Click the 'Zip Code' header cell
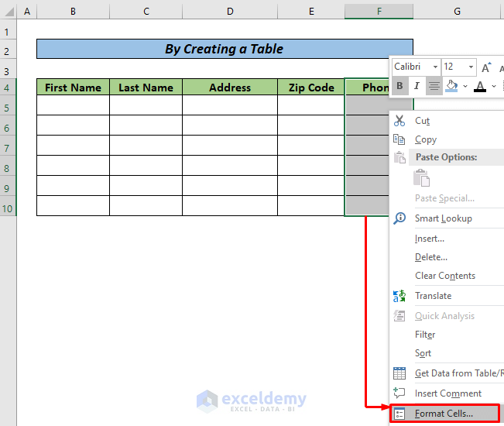Image resolution: width=504 pixels, height=426 pixels. point(311,87)
